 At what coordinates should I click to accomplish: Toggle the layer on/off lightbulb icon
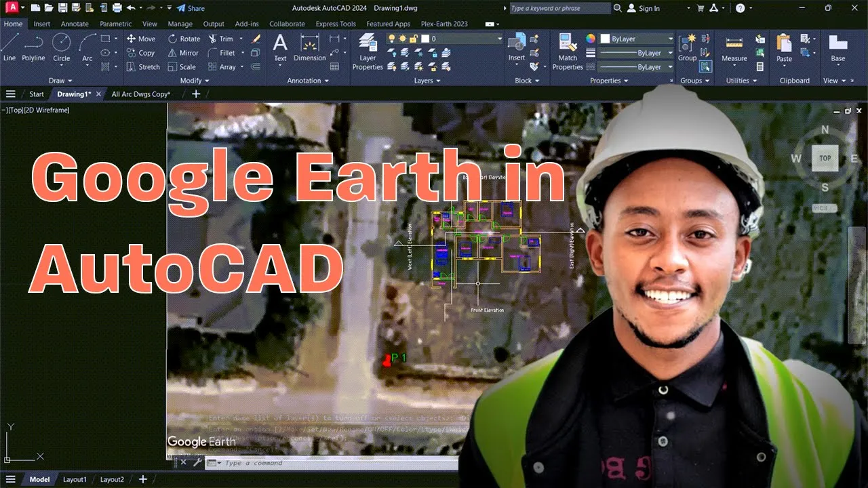click(x=391, y=39)
